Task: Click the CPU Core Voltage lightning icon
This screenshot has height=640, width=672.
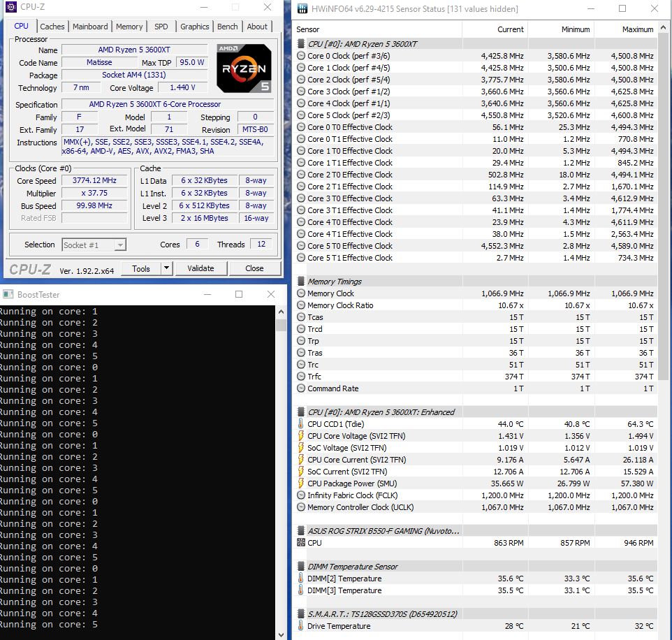Action: [301, 436]
